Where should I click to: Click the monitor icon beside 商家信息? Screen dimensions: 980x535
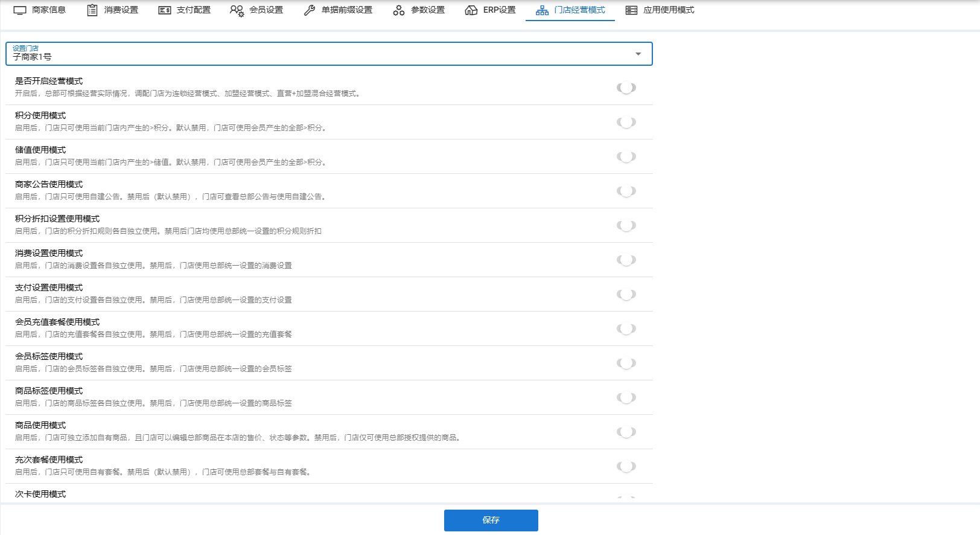point(20,10)
